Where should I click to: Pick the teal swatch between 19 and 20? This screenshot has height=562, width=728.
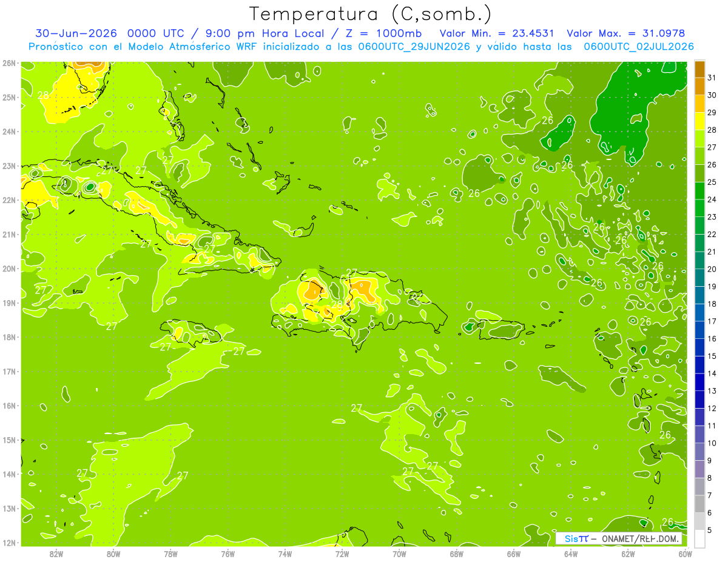pyautogui.click(x=699, y=278)
